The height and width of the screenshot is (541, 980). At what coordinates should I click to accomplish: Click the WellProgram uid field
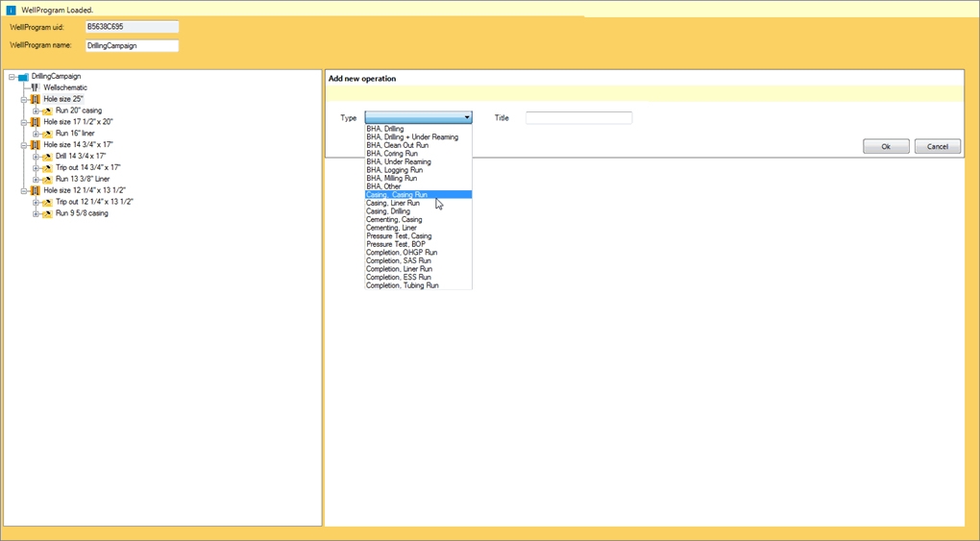click(132, 27)
